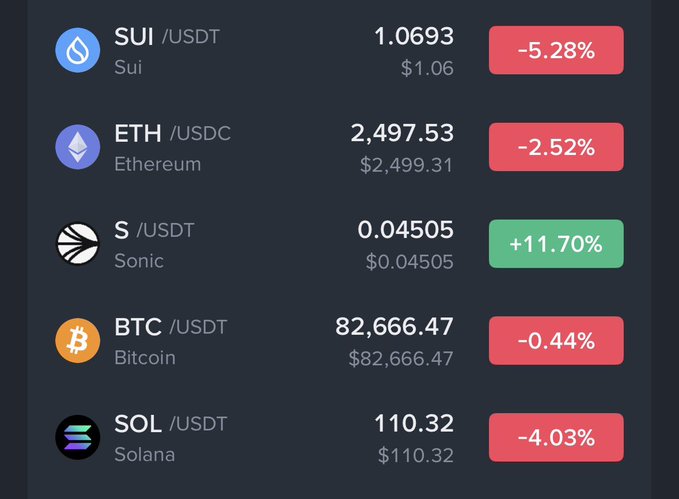This screenshot has height=499, width=679.
Task: Click the red -0.44% change badge
Action: point(556,340)
